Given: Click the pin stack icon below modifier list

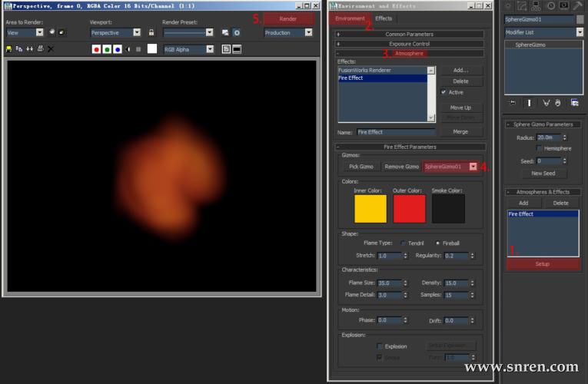Looking at the screenshot, I should click(x=513, y=102).
